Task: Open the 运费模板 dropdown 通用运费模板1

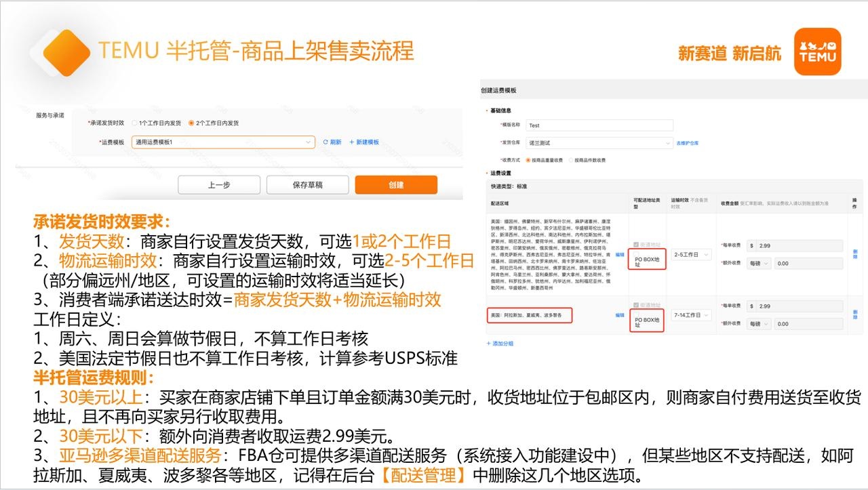Action: (224, 142)
